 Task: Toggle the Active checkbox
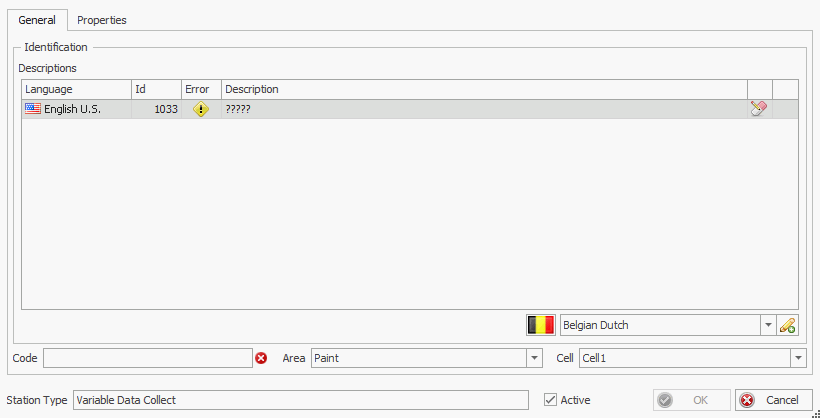(550, 400)
